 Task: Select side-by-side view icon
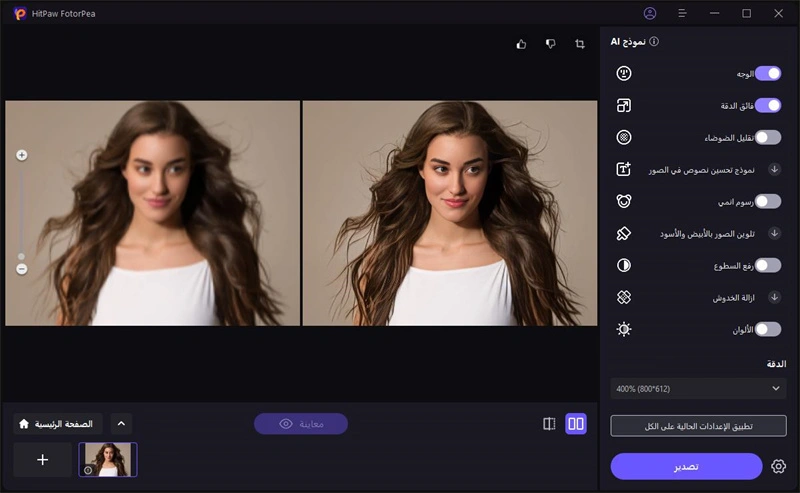tap(576, 424)
